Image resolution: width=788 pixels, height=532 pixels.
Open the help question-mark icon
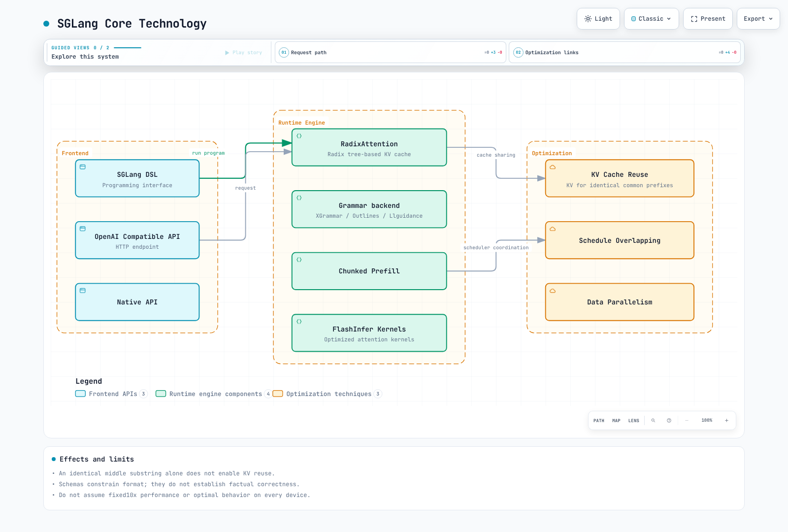pyautogui.click(x=669, y=421)
